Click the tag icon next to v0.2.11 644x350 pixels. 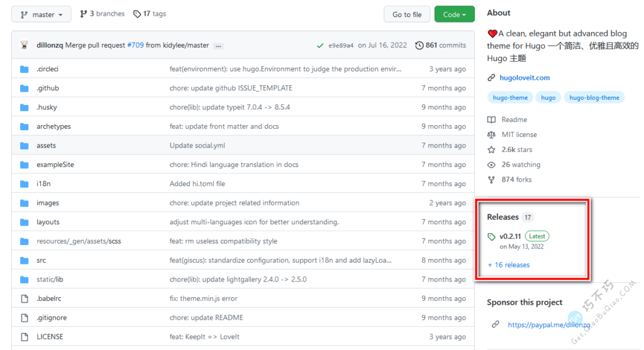(491, 237)
